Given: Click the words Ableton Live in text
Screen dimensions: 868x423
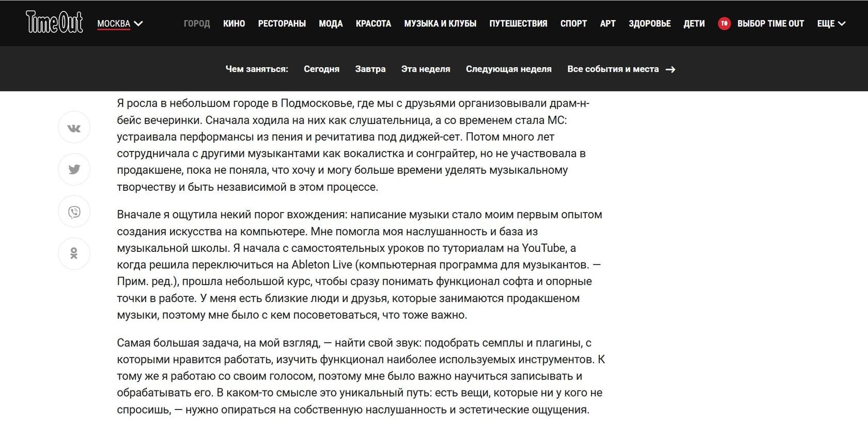Looking at the screenshot, I should pyautogui.click(x=322, y=264).
